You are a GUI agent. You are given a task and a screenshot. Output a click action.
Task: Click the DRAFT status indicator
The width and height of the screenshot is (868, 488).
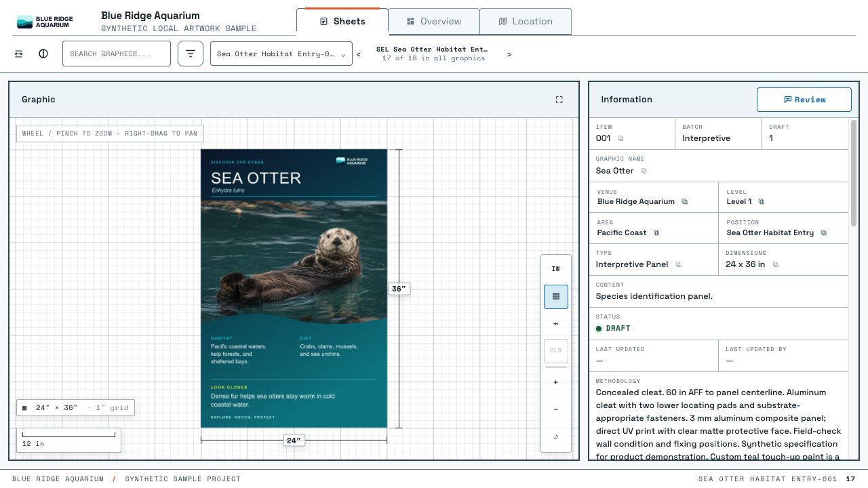click(613, 328)
